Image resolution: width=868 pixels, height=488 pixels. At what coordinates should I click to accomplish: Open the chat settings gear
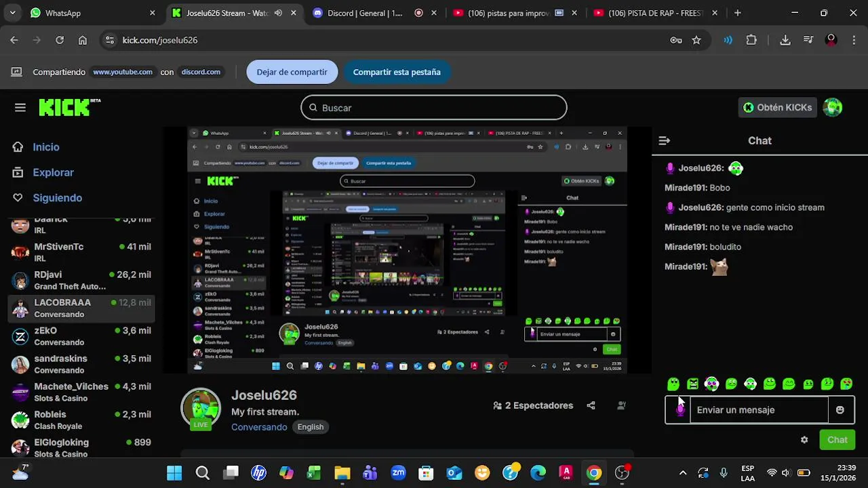tap(804, 440)
